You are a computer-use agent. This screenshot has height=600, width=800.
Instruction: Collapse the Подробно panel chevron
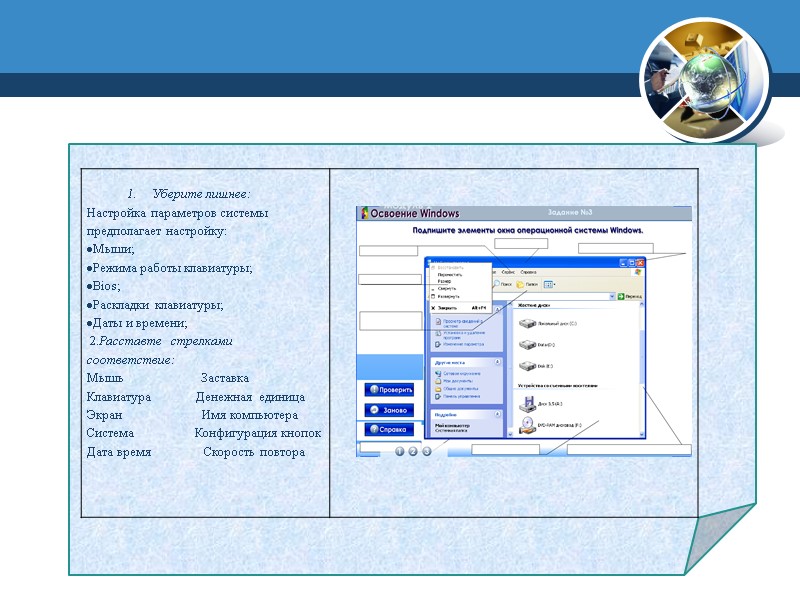[x=497, y=414]
